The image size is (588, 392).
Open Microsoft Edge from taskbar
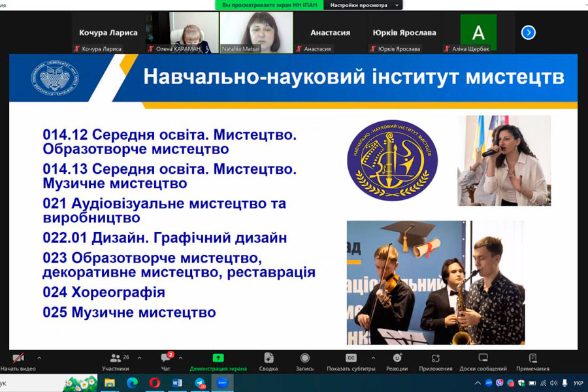[x=132, y=383]
